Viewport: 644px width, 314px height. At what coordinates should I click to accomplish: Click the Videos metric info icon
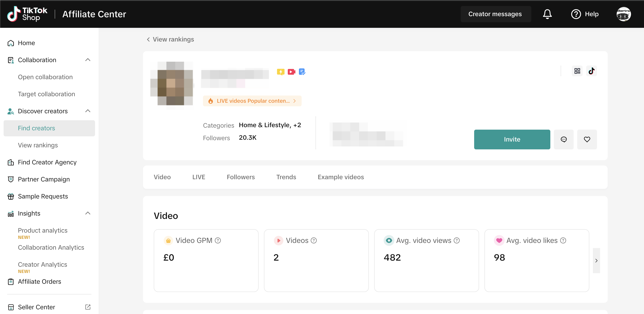pos(314,240)
